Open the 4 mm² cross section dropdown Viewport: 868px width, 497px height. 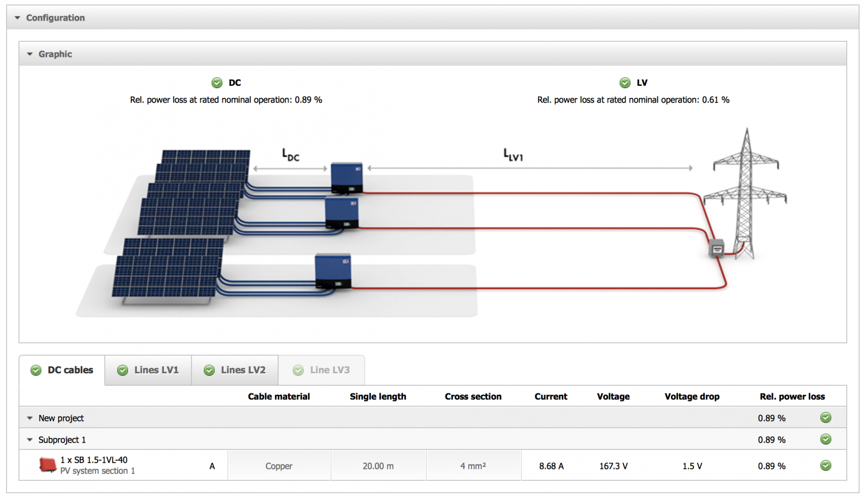coord(473,466)
